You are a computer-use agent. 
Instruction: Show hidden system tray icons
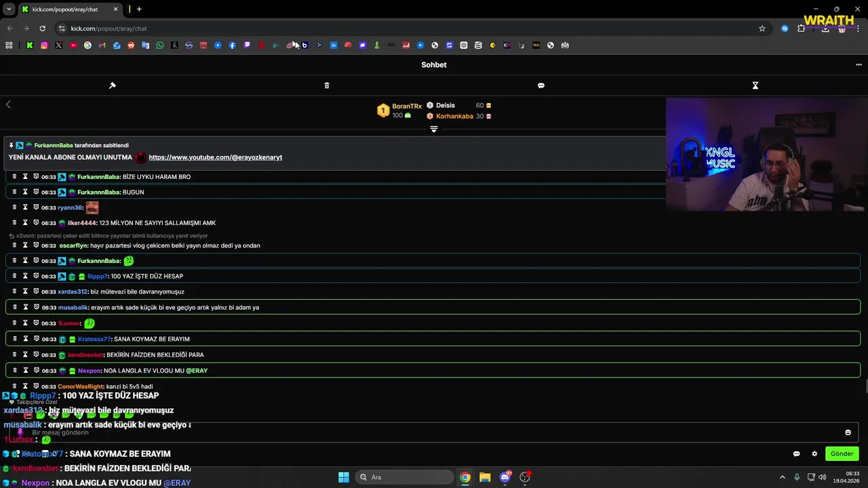(782, 477)
